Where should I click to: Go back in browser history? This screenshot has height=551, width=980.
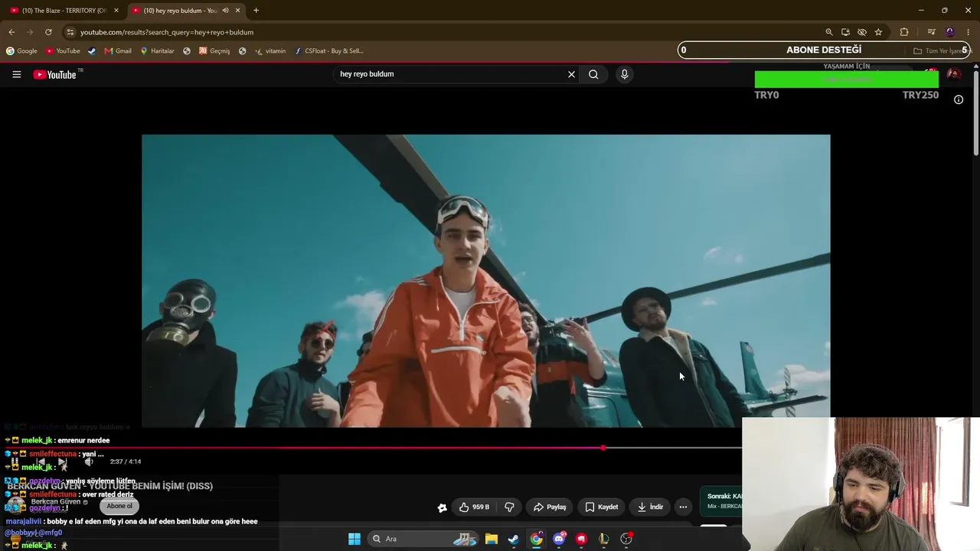tap(11, 32)
